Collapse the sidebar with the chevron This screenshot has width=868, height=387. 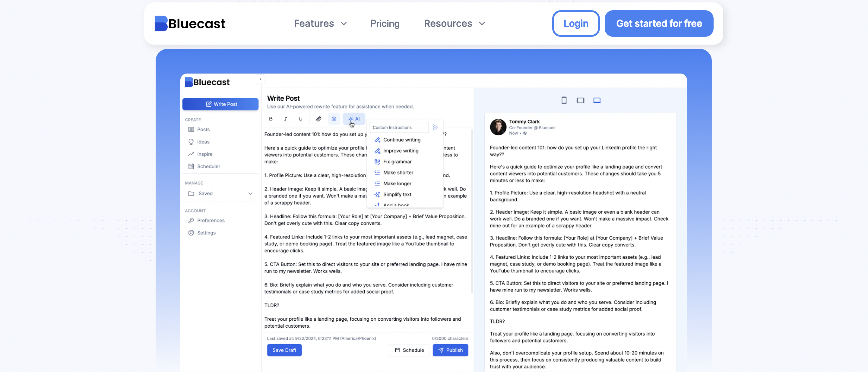(261, 79)
